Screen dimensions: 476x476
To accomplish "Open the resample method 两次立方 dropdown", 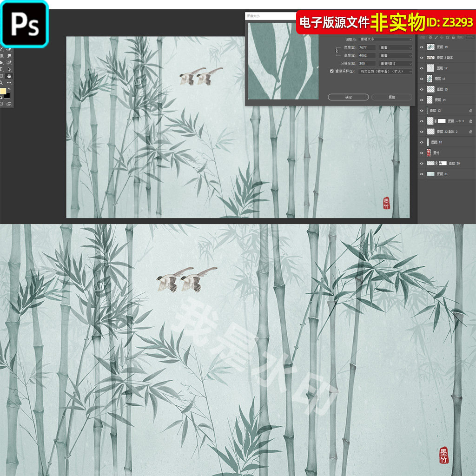I will pyautogui.click(x=385, y=71).
